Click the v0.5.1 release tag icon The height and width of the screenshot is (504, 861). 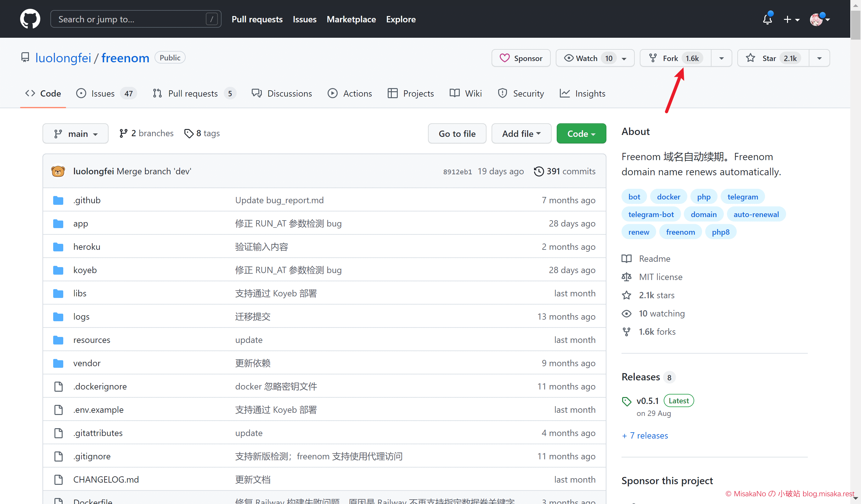click(x=626, y=401)
